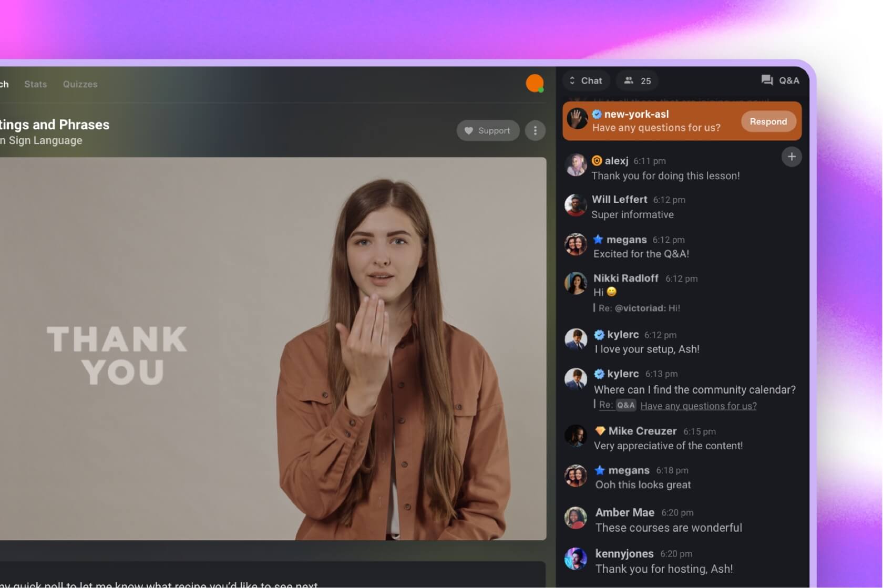The height and width of the screenshot is (588, 883).
Task: Click Will Leffert's avatar
Action: click(x=576, y=205)
